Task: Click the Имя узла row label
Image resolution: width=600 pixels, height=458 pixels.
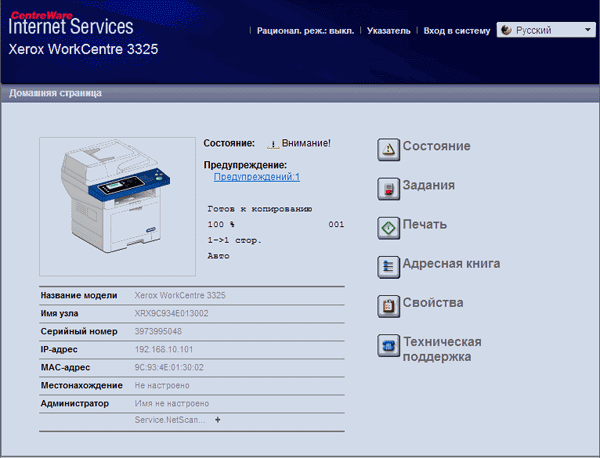Action: [x=59, y=313]
